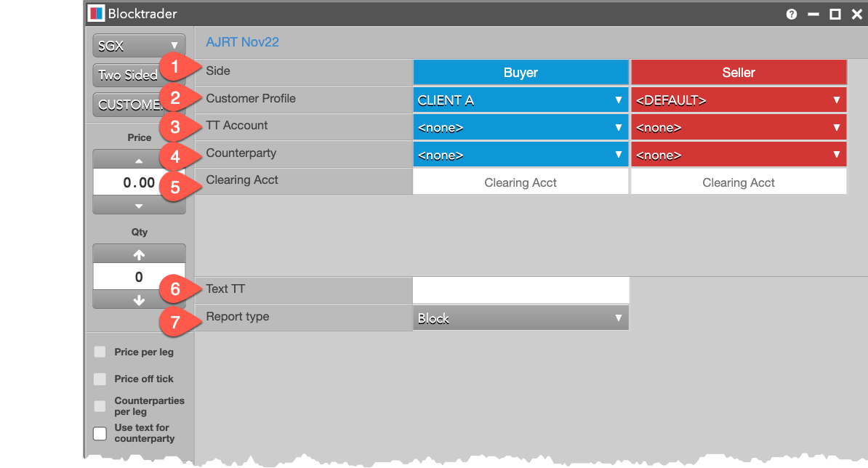Open seller Customer Profile DEFAULT dropdown

point(738,100)
